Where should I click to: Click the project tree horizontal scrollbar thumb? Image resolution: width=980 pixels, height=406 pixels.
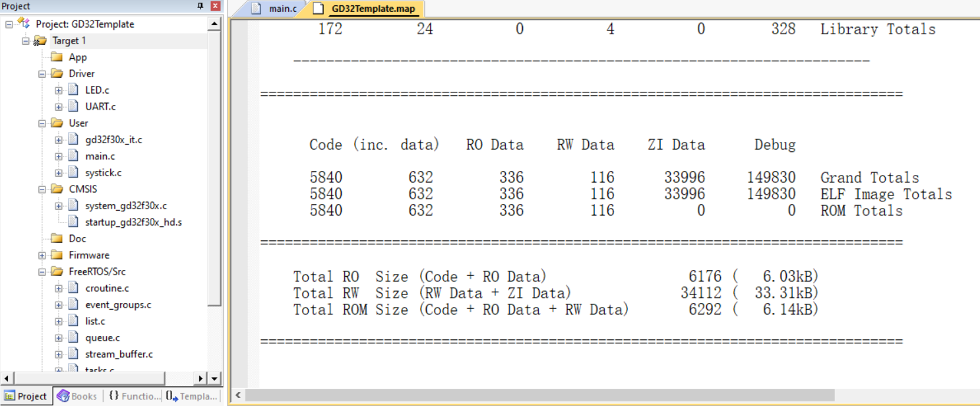[88, 378]
